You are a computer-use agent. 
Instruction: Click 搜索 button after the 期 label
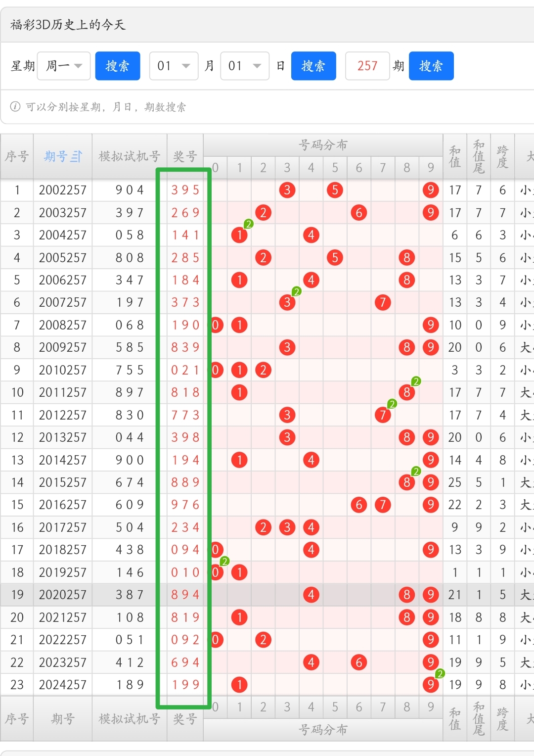[x=431, y=66]
